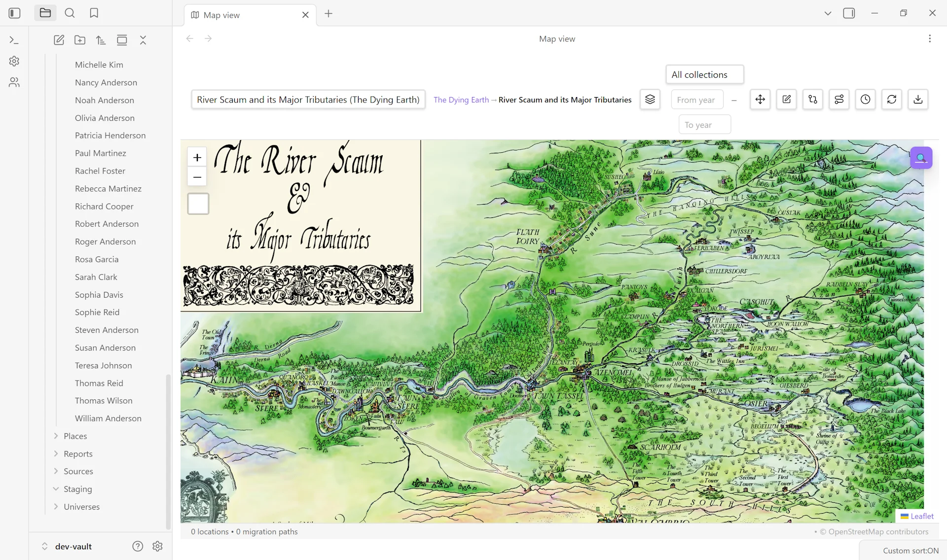The height and width of the screenshot is (560, 947).
Task: Open the Teresa Johnson note
Action: [104, 365]
